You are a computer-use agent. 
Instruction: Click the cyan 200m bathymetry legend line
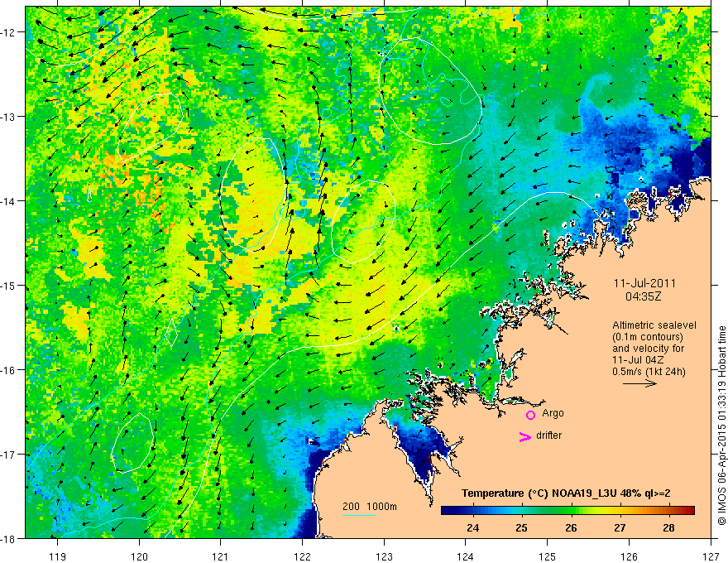[359, 515]
